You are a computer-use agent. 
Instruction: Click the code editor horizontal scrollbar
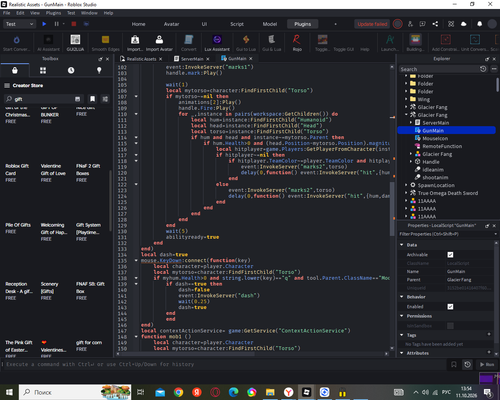pyautogui.click(x=187, y=354)
